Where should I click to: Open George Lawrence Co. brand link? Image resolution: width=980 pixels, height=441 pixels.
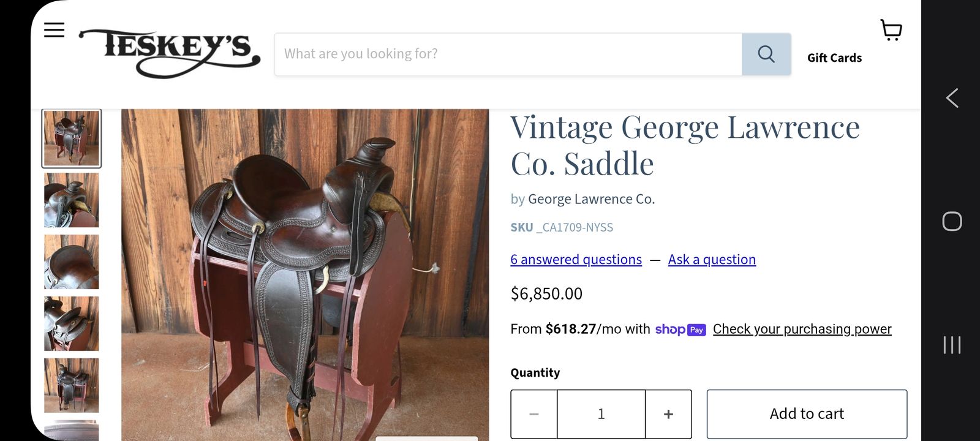591,200
